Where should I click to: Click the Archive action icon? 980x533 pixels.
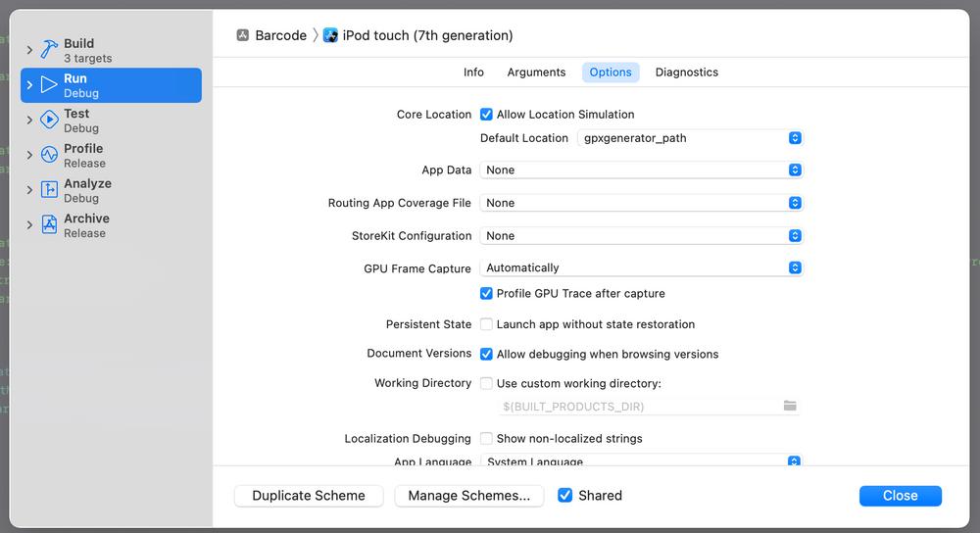[x=49, y=224]
